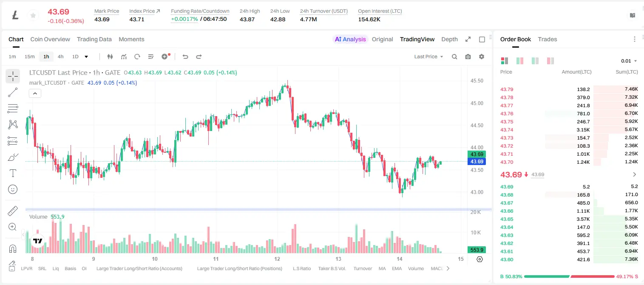644x285 pixels.
Task: Select the 4h timeframe button
Action: [61, 57]
